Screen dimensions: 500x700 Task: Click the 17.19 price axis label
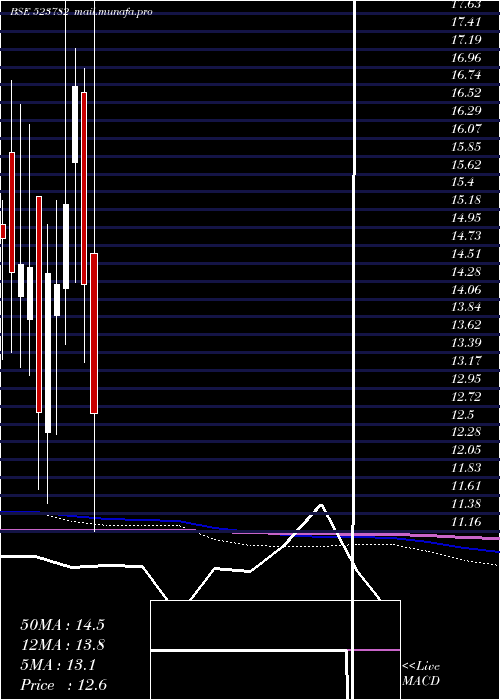point(466,39)
